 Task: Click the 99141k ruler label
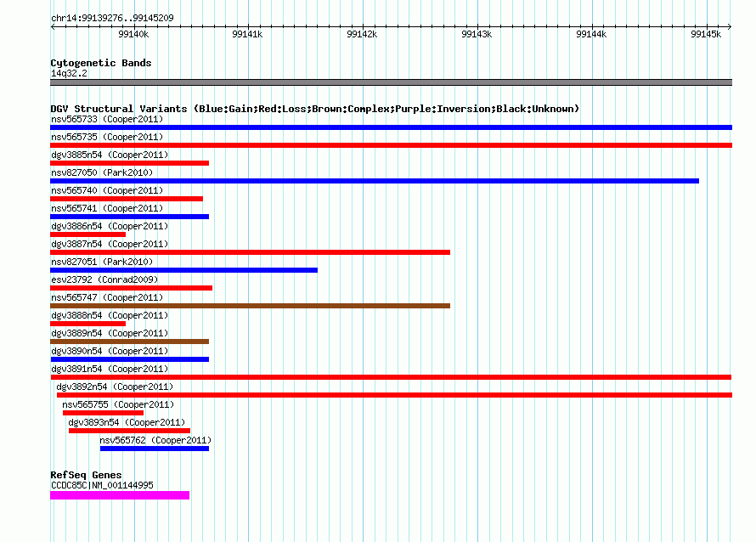[247, 34]
